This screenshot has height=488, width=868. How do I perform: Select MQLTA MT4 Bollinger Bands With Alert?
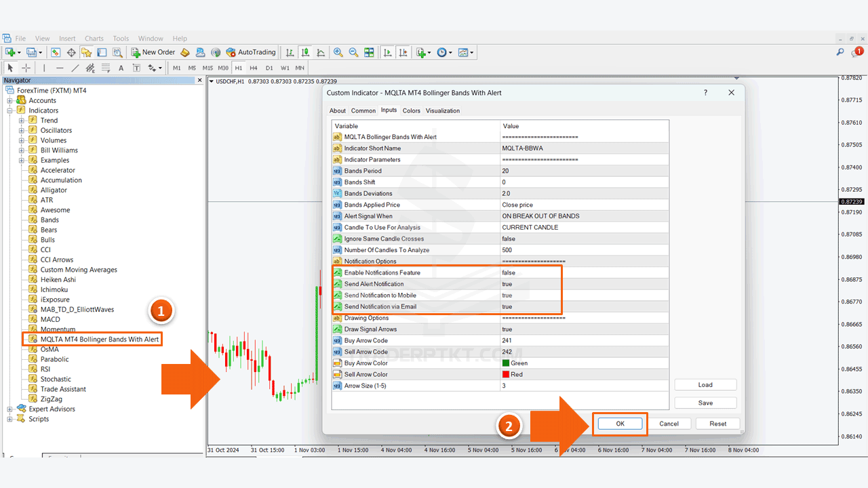click(100, 339)
